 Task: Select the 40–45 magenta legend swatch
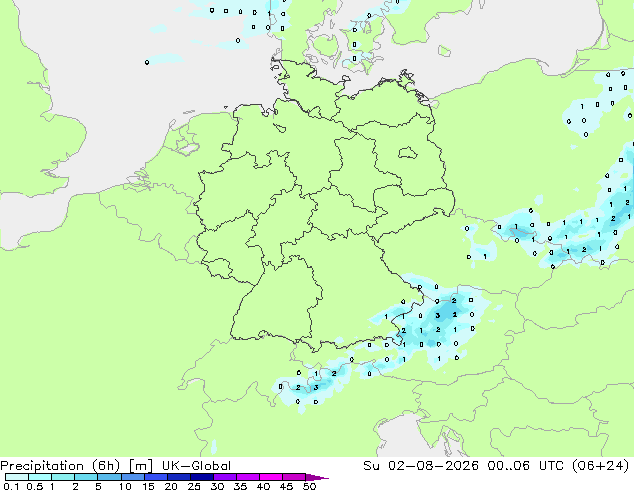(271, 477)
